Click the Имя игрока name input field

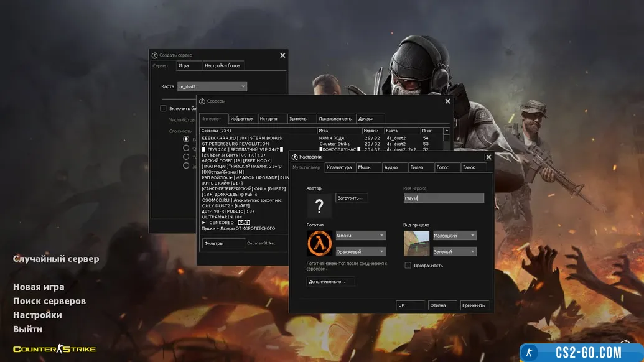(x=443, y=198)
